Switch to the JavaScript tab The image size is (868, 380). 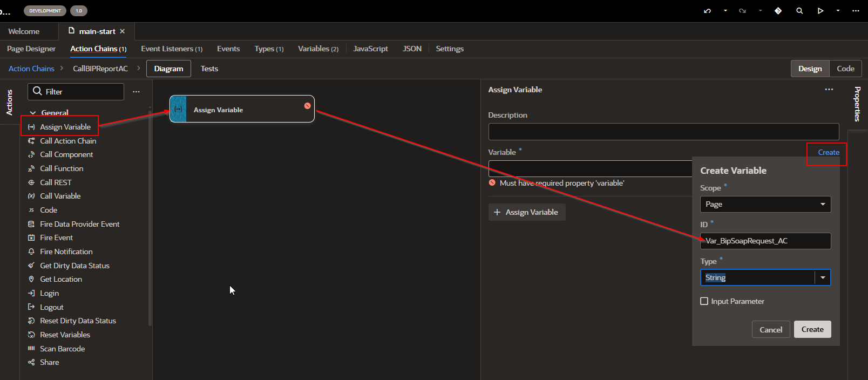[x=370, y=49]
